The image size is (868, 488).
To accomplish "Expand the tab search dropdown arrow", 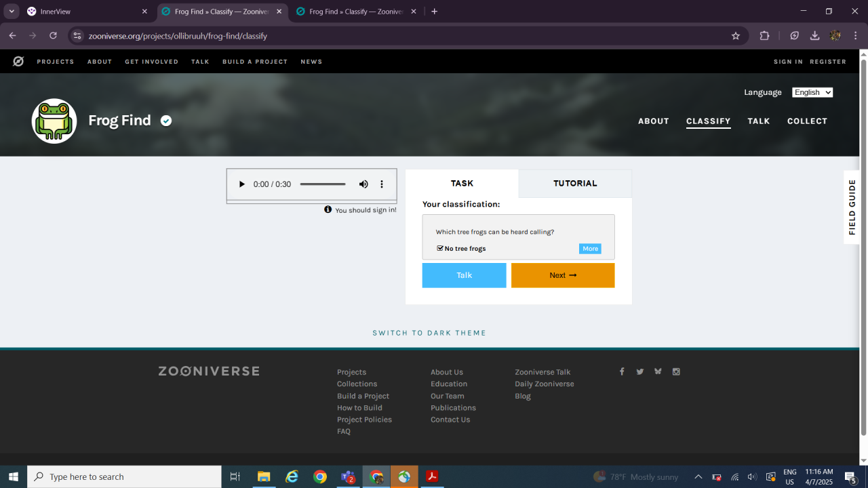I will [12, 12].
